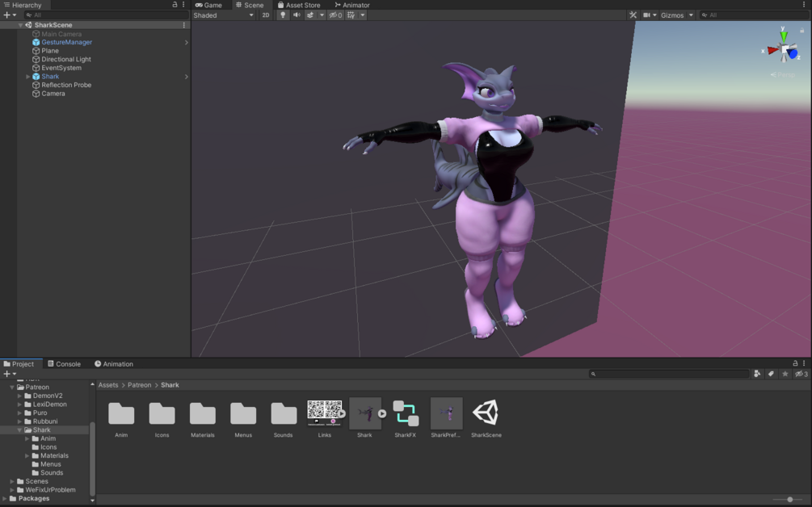
Task: Toggle scene view rotation lock icon
Action: coord(802,30)
